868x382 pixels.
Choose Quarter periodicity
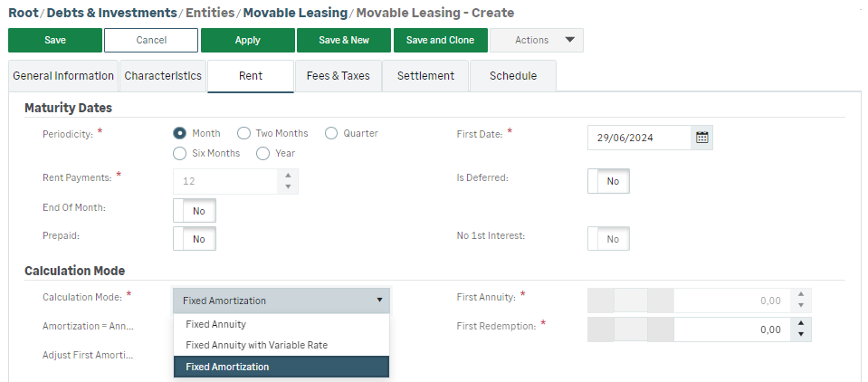331,133
